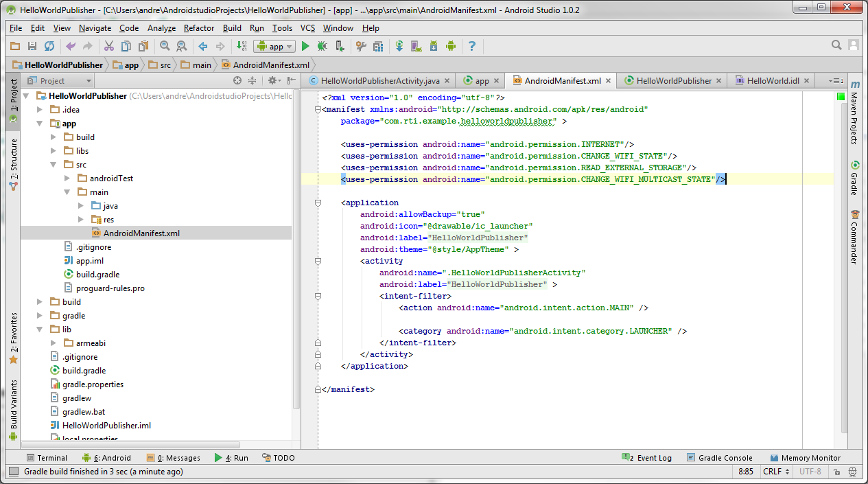868x484 pixels.
Task: Open the VCS menu
Action: [x=307, y=28]
